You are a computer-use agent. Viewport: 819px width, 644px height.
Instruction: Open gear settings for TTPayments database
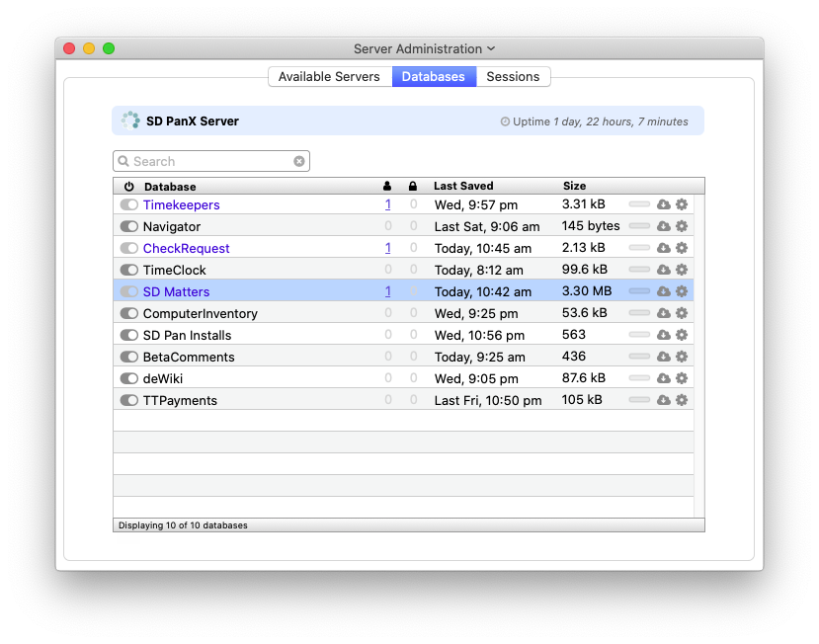tap(681, 400)
